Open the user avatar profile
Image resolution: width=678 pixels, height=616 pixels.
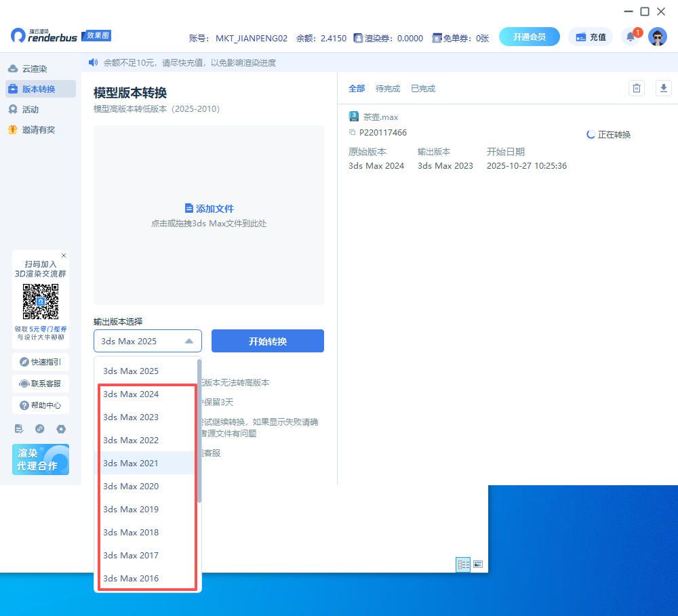pos(657,37)
